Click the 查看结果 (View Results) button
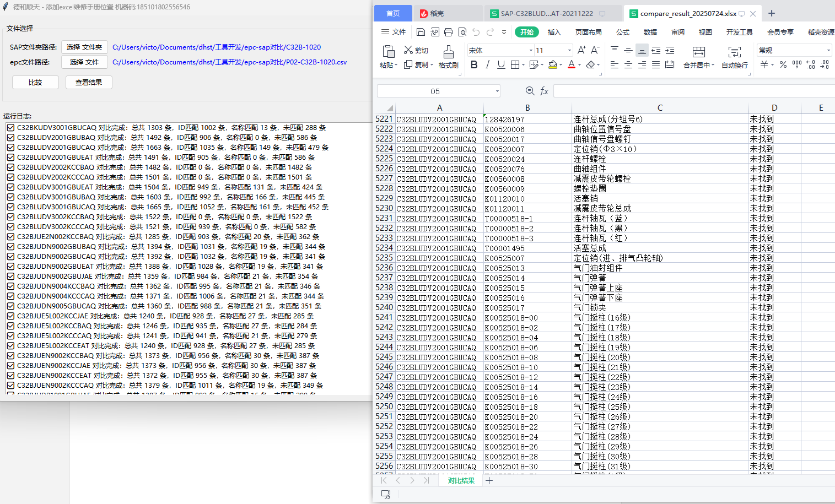Viewport: 835px width, 504px height. click(x=89, y=83)
